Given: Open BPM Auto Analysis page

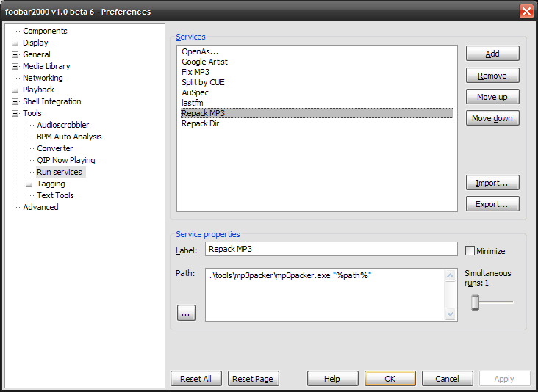Looking at the screenshot, I should [x=69, y=137].
